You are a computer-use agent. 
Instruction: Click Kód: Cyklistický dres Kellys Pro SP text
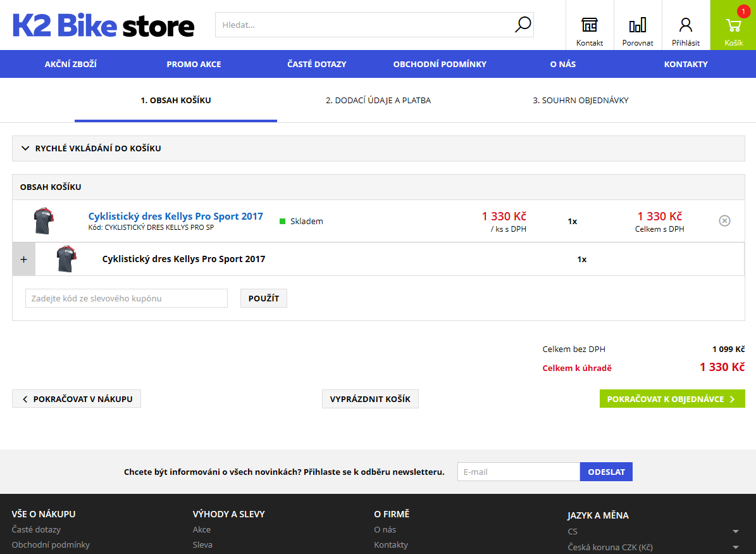point(151,227)
